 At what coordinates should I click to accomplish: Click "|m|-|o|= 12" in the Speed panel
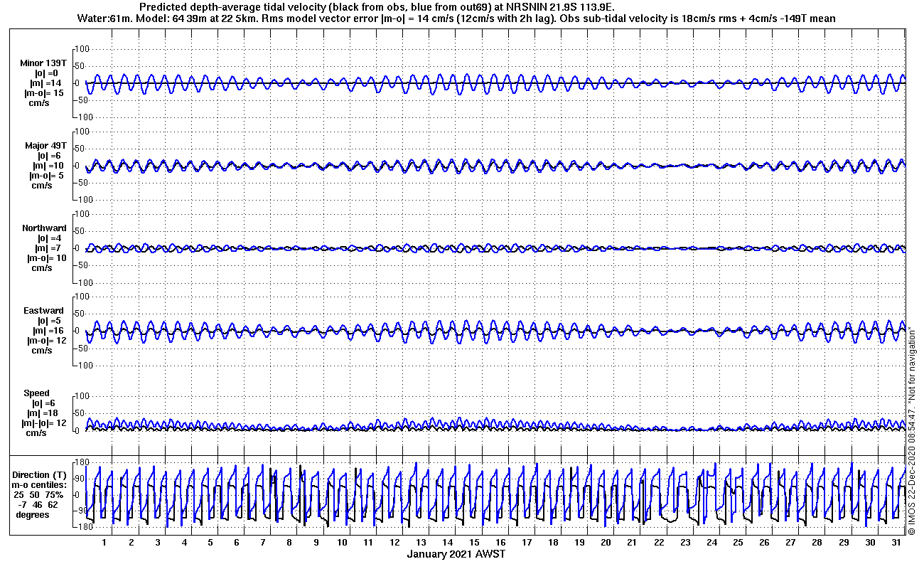44,423
